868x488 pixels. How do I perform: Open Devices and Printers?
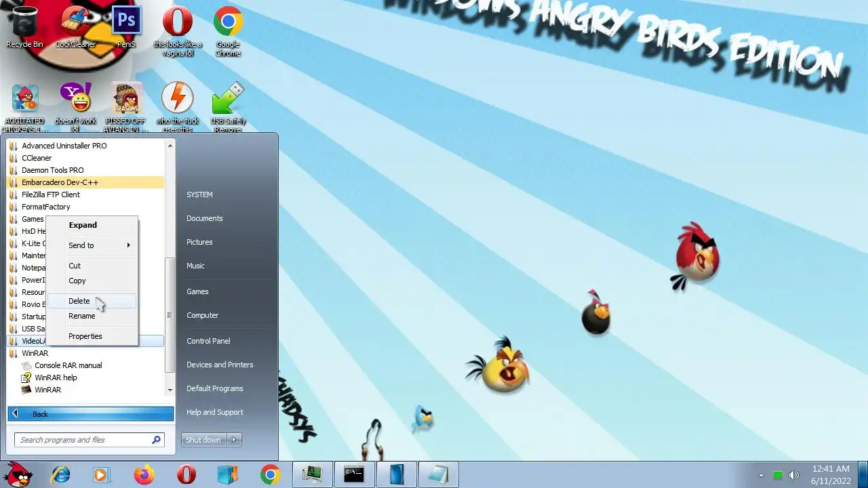click(x=220, y=365)
